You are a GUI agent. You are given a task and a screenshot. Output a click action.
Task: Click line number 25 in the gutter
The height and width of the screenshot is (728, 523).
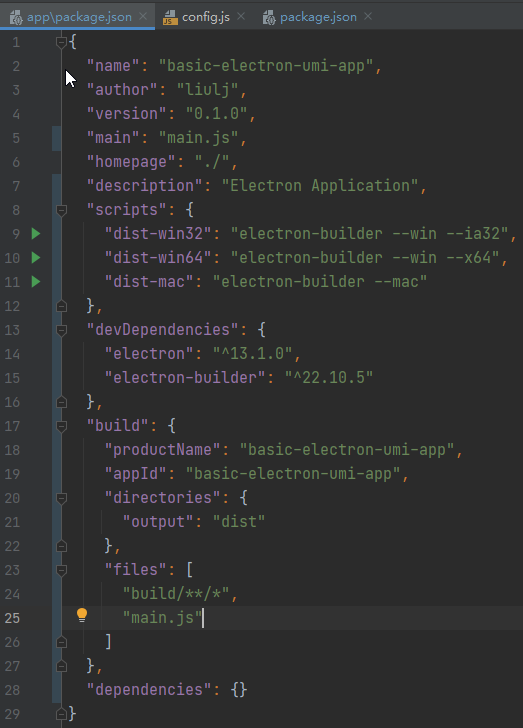coord(12,618)
